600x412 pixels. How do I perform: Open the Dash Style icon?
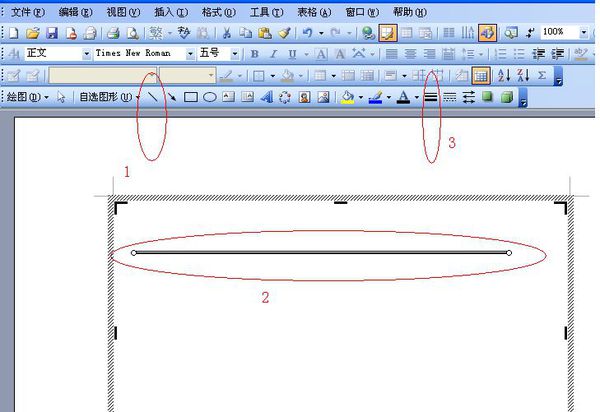(450, 97)
